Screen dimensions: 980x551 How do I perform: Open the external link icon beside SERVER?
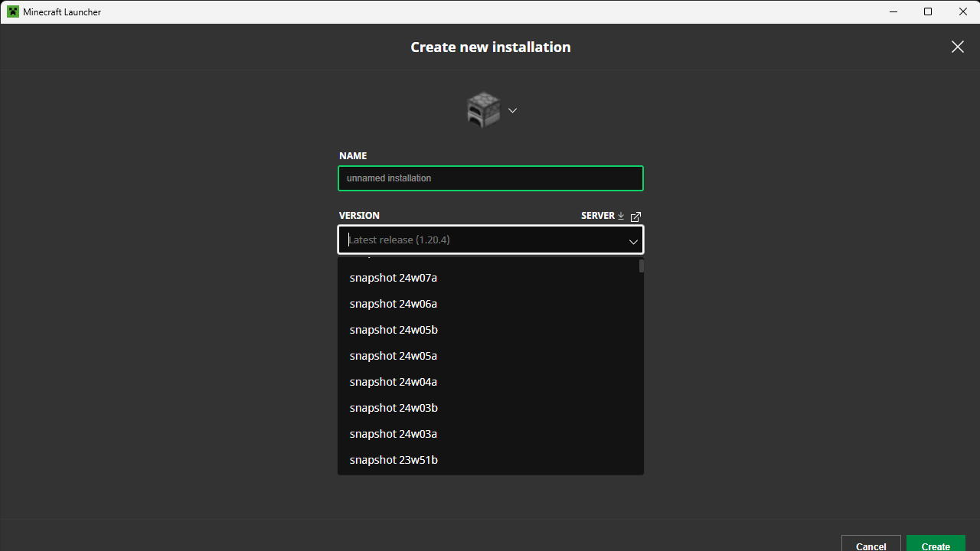pos(635,217)
